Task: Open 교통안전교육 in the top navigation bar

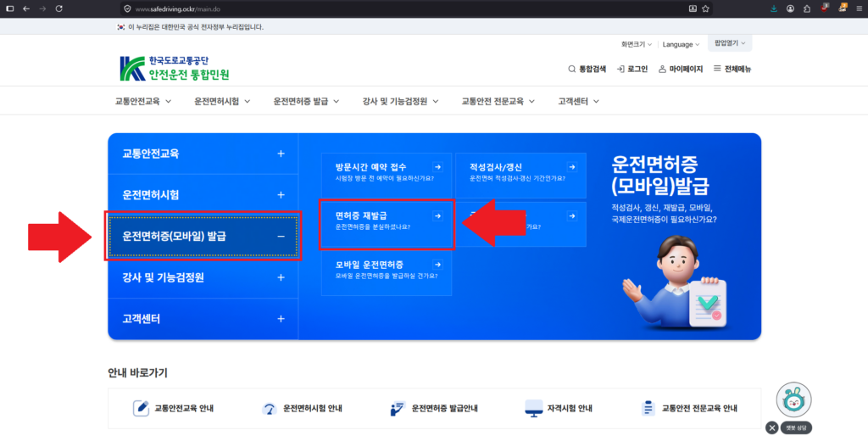Action: point(143,102)
